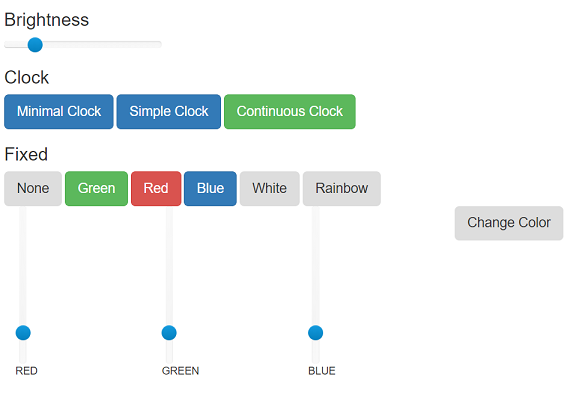Image resolution: width=567 pixels, height=416 pixels.
Task: Select the Minimal Clock button
Action: pos(59,111)
